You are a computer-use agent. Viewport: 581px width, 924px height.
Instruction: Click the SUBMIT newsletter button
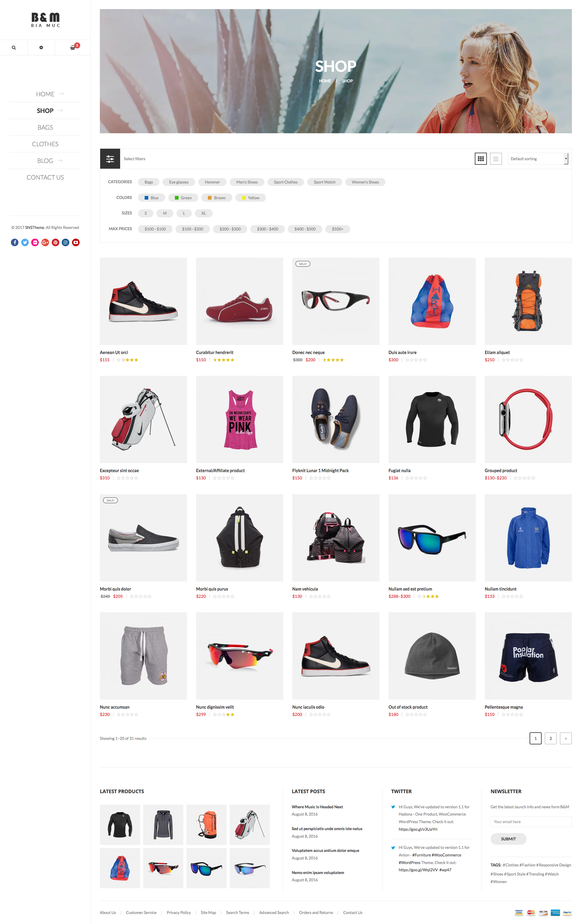pos(508,839)
